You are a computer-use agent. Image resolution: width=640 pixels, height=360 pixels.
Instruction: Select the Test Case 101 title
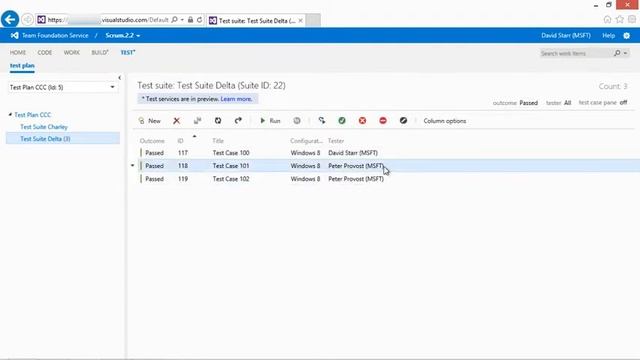click(231, 166)
